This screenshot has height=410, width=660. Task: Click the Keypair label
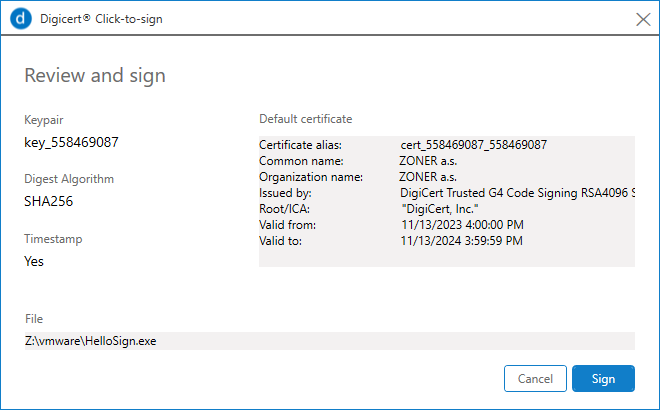[x=43, y=120]
